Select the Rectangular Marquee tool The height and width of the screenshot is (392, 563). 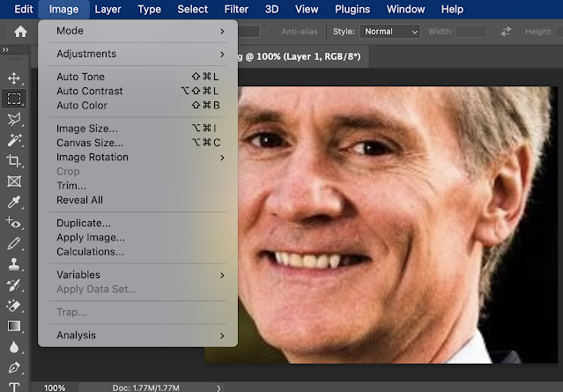point(14,99)
